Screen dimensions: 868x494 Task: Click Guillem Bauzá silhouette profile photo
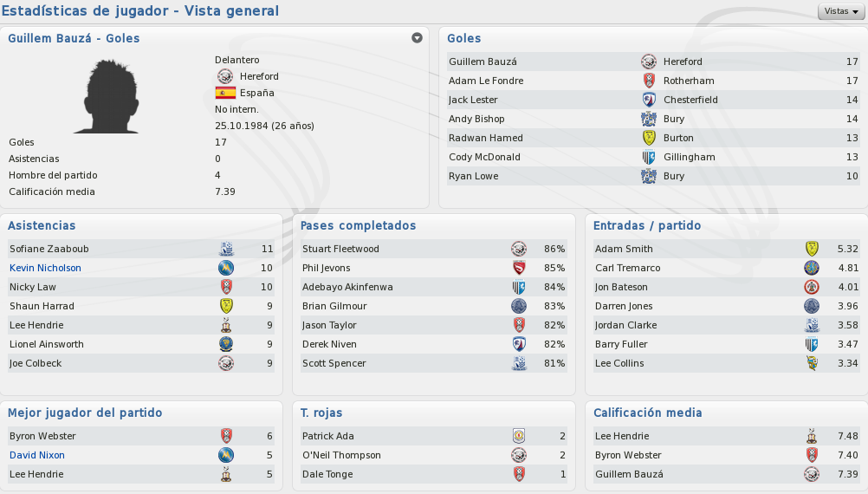click(110, 96)
